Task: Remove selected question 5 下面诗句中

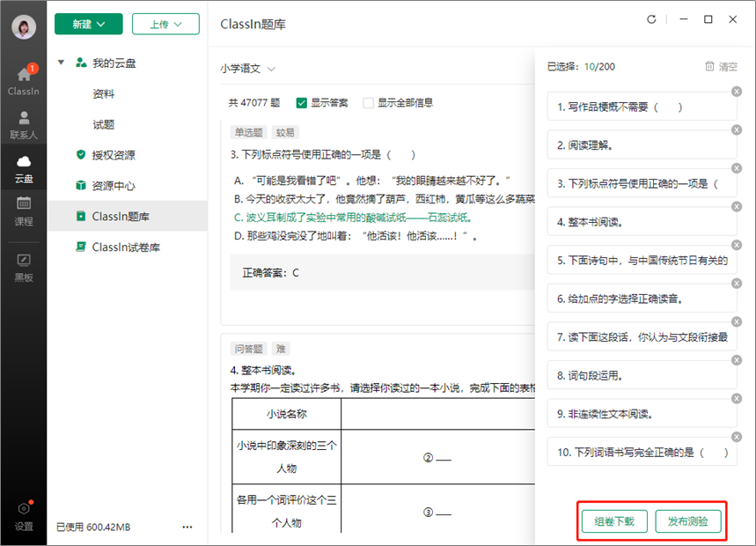Action: pyautogui.click(x=737, y=245)
